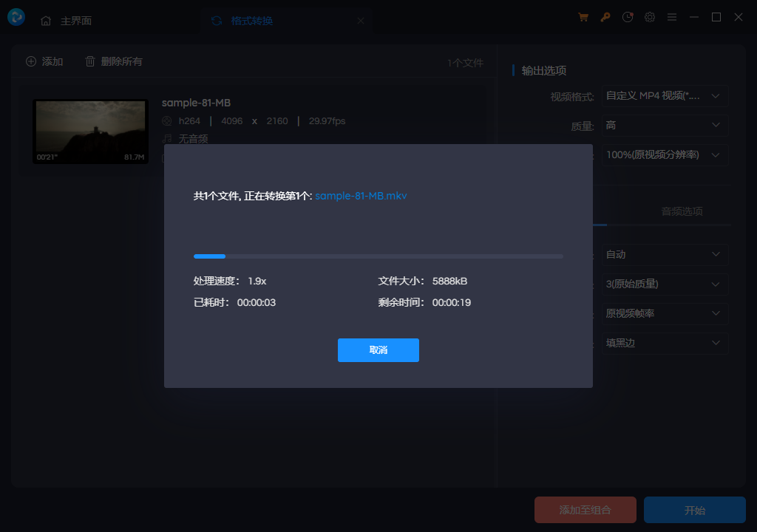757x532 pixels.
Task: Click the 取消 cancel button
Action: pos(378,349)
